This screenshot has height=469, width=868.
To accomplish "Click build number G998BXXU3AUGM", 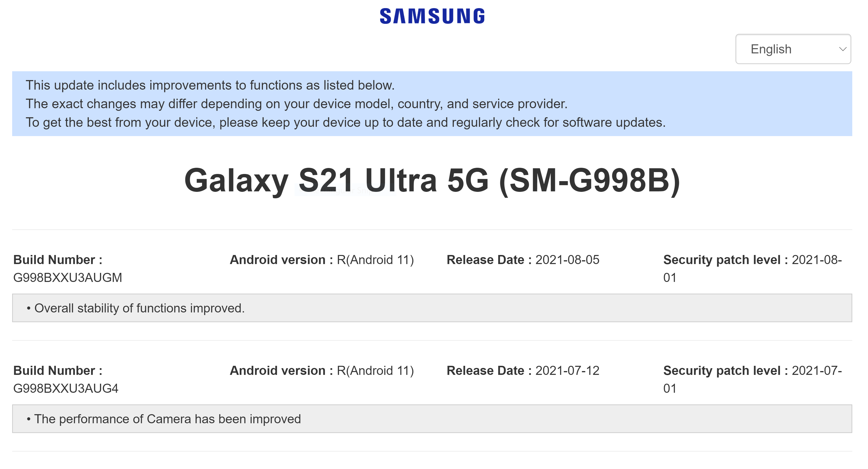I will click(67, 278).
